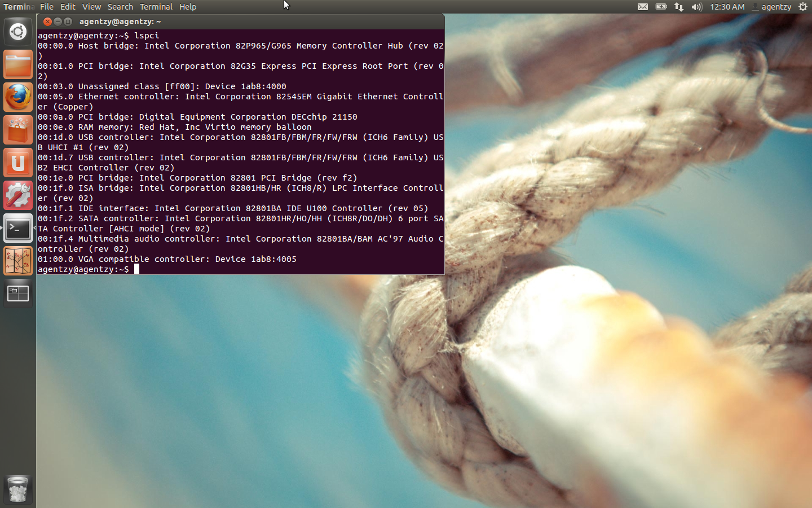The image size is (812, 508).
Task: Open the battery status indicator
Action: [x=661, y=7]
